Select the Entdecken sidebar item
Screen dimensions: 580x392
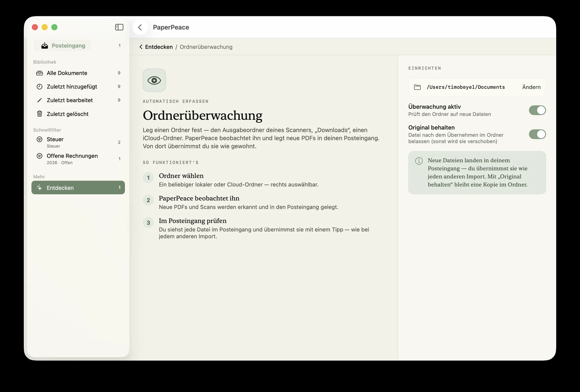(78, 188)
